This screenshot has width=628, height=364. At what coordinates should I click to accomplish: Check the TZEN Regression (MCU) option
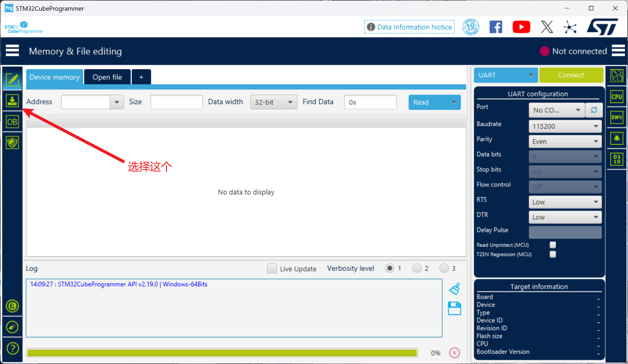[553, 254]
